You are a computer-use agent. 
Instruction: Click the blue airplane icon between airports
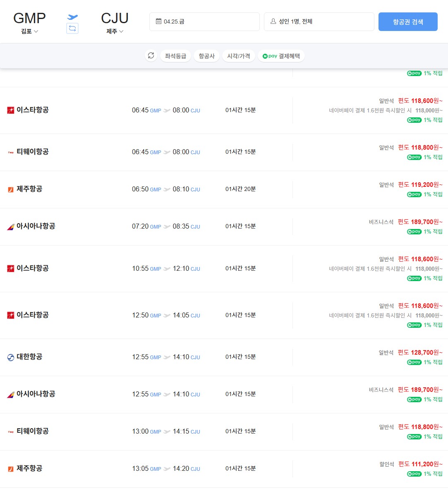[x=72, y=17]
